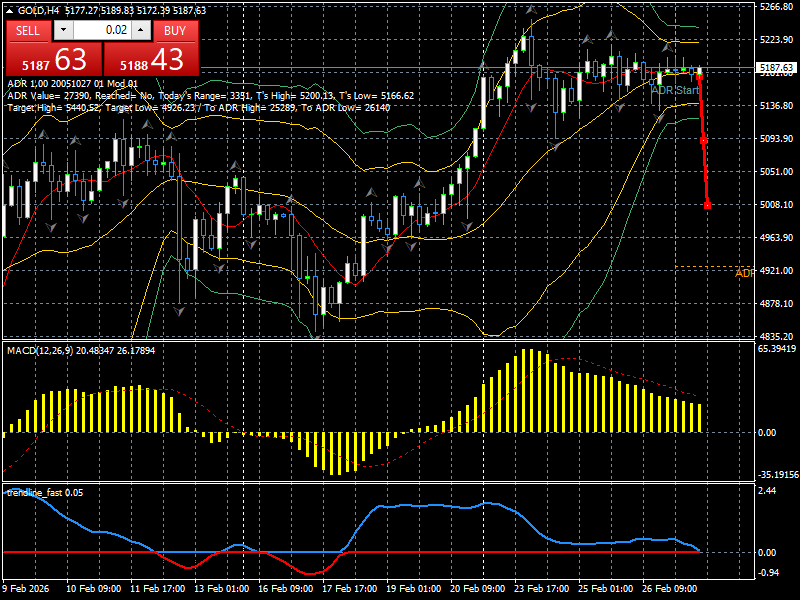This screenshot has width=800, height=600.
Task: Click the orange ADR level label
Action: coord(744,273)
